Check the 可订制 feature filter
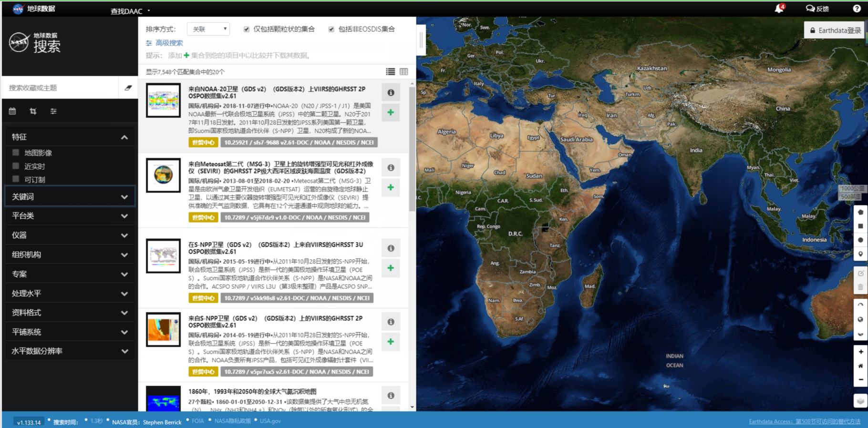The height and width of the screenshot is (428, 868). 16,179
